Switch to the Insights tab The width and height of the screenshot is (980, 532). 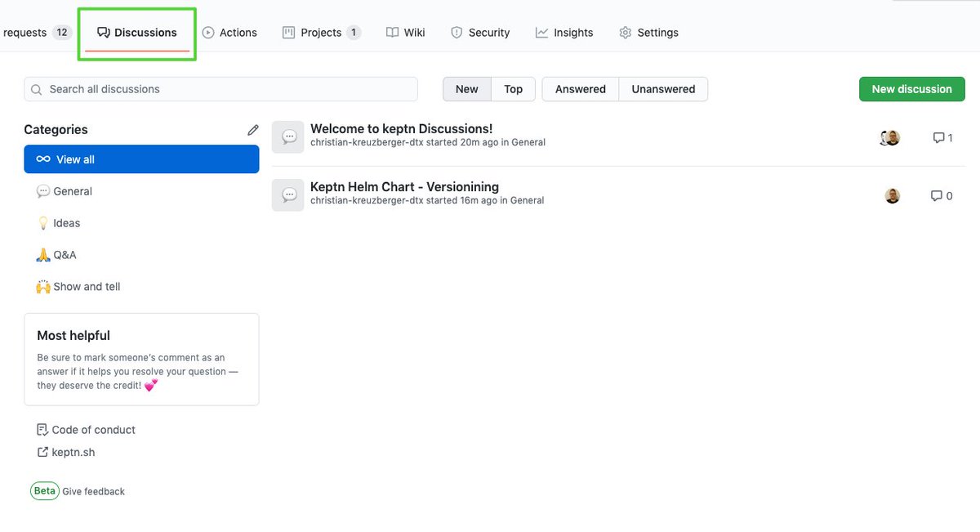coord(564,33)
